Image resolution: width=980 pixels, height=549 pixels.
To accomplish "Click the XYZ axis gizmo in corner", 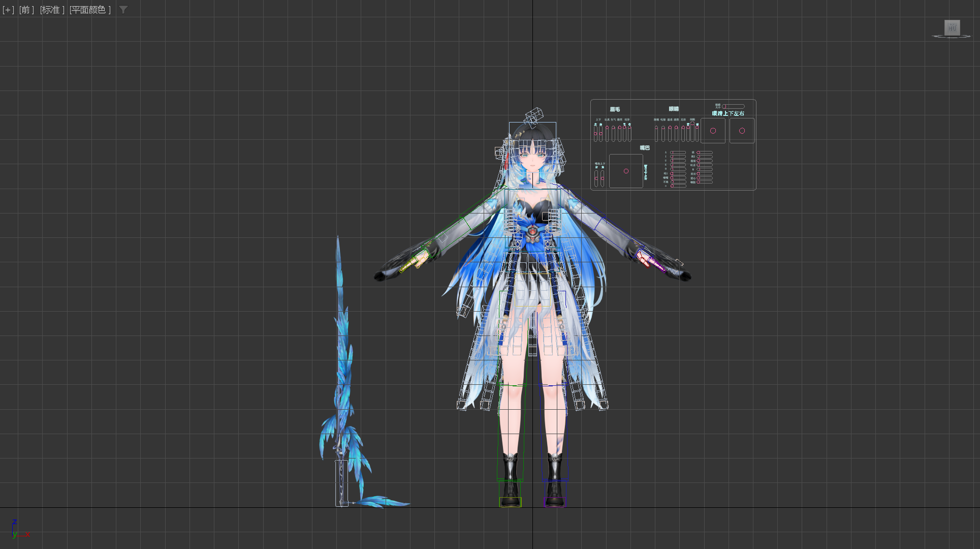I will pos(19,530).
